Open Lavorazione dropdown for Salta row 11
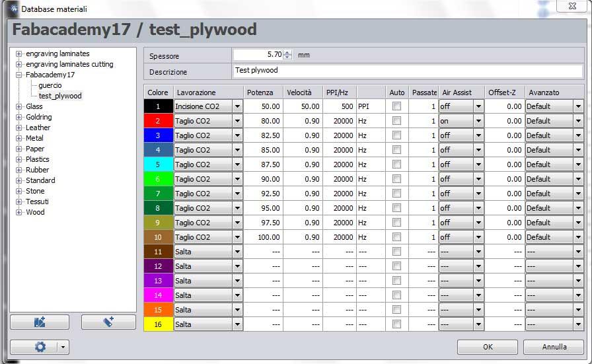592x364 pixels. (237, 252)
